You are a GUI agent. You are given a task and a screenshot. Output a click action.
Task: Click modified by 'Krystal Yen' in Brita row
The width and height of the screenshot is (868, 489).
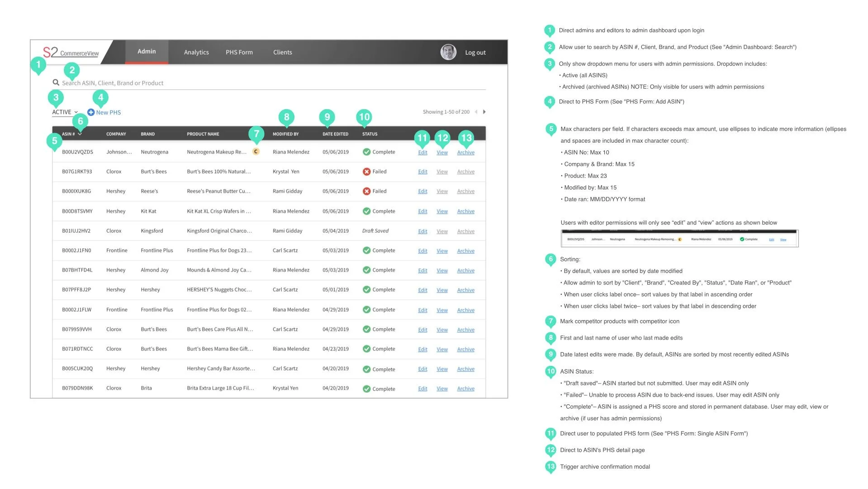pos(285,388)
